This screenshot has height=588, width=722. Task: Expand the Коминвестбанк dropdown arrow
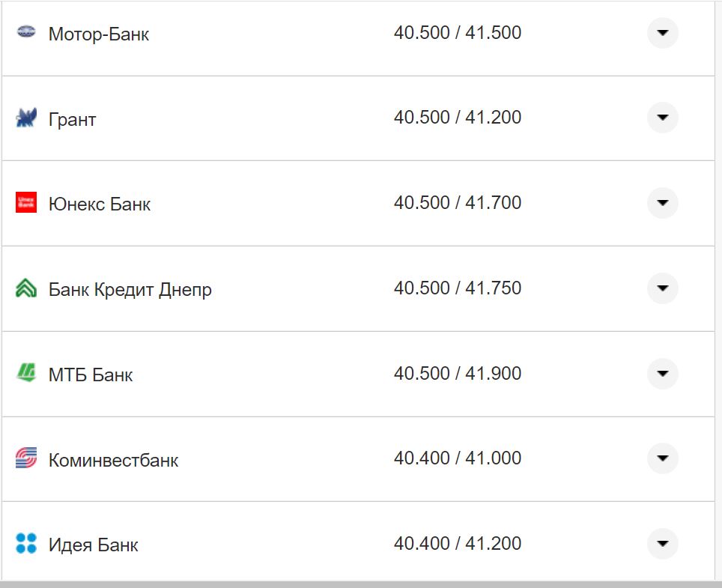pos(662,458)
